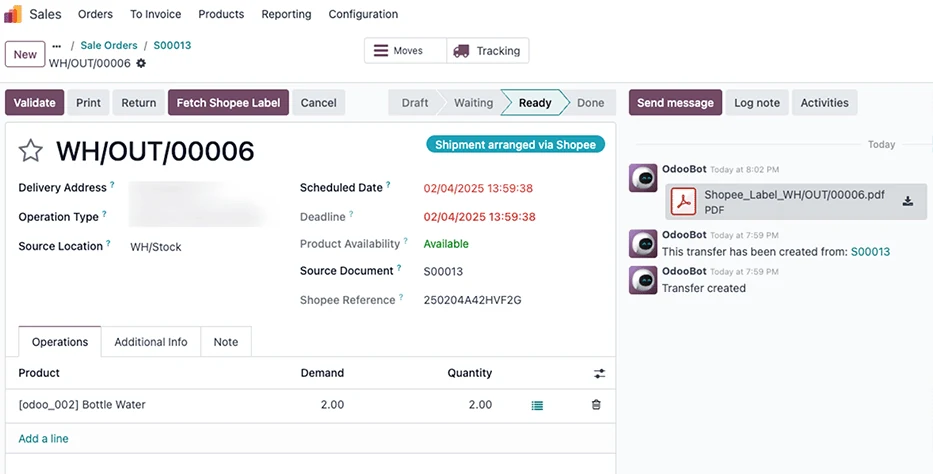Click the Deadline date value
Screen dimensions: 933x474
pos(480,216)
